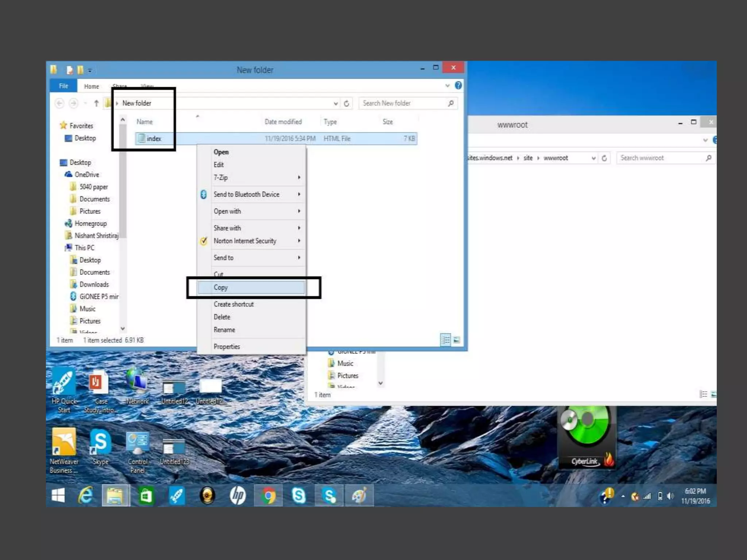
Task: Select Properties in the context menu
Action: coord(227,347)
